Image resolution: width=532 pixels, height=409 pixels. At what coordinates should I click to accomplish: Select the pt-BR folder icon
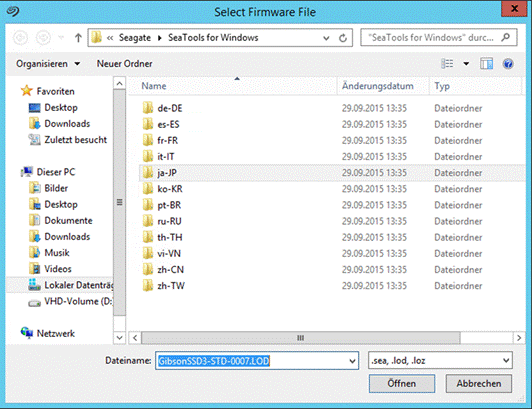[x=148, y=205]
